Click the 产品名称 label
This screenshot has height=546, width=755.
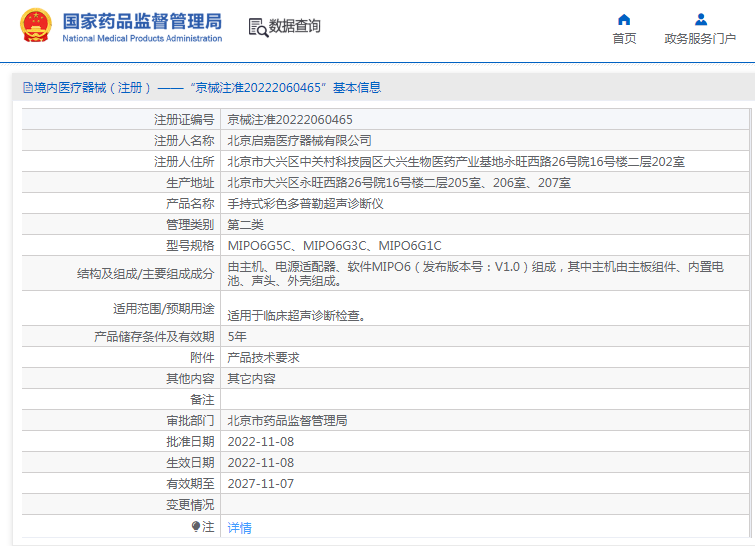[x=190, y=204]
